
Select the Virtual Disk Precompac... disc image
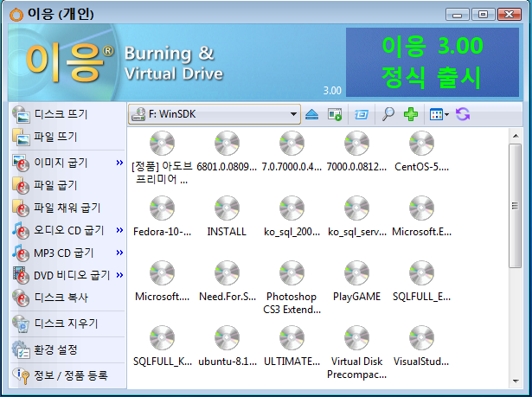(x=356, y=353)
